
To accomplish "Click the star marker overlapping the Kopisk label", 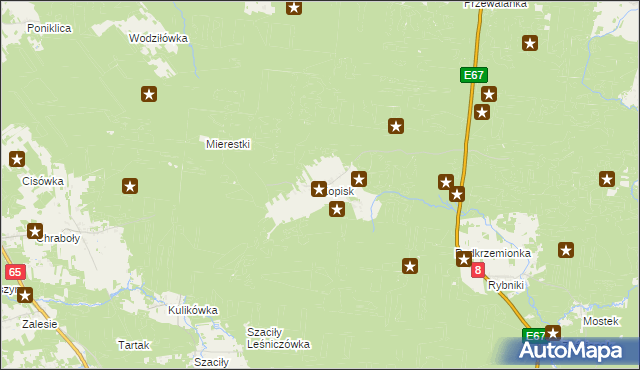I will (x=319, y=189).
